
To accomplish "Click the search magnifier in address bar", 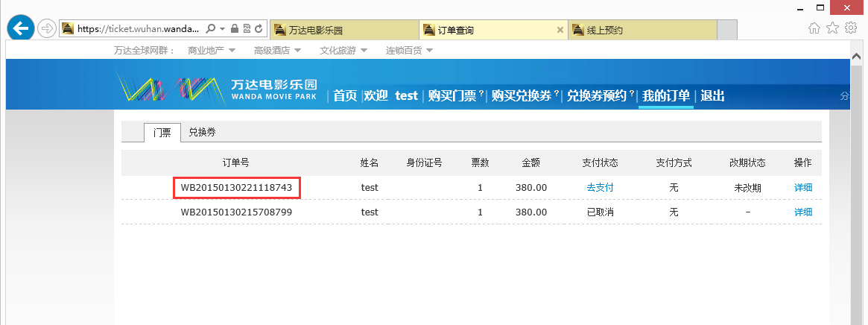I will pyautogui.click(x=210, y=28).
